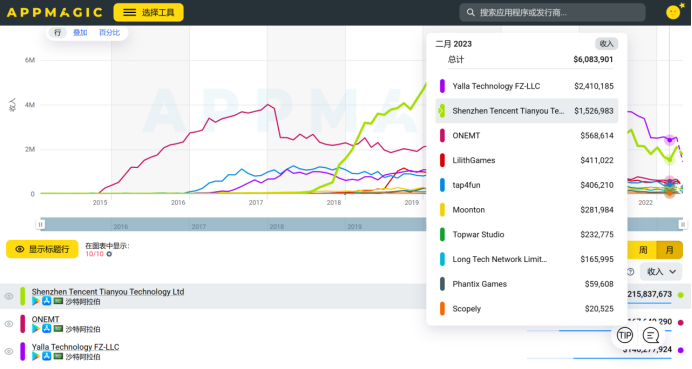Open the 选择工具 tool menu
The width and height of the screenshot is (692, 369).
(x=148, y=12)
